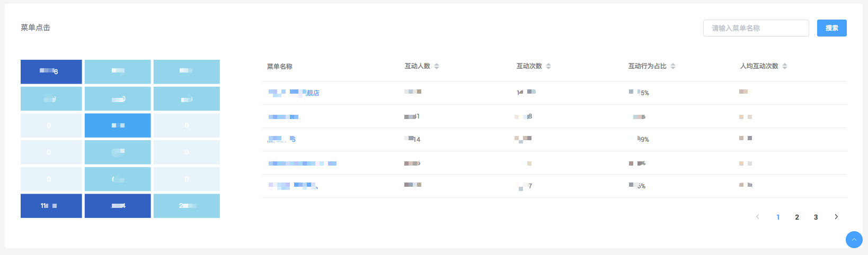Focus the 请输入菜单名称 search input field
Image resolution: width=868 pixels, height=255 pixels.
(x=756, y=28)
